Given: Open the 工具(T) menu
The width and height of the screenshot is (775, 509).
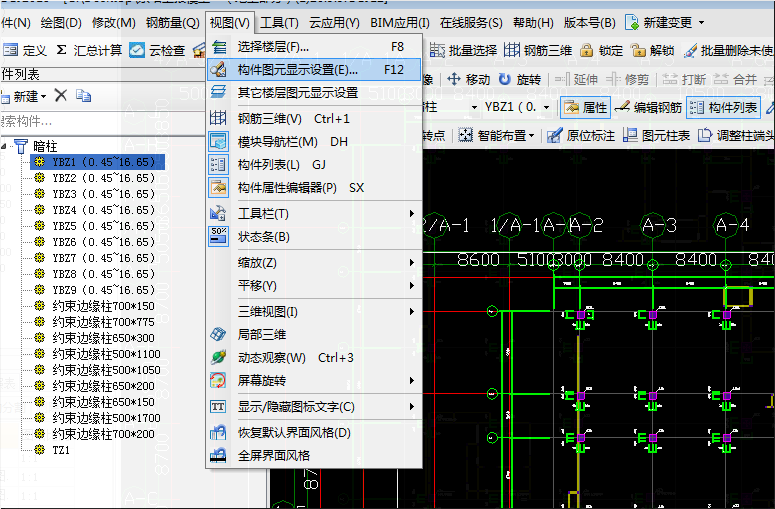Looking at the screenshot, I should click(x=279, y=23).
